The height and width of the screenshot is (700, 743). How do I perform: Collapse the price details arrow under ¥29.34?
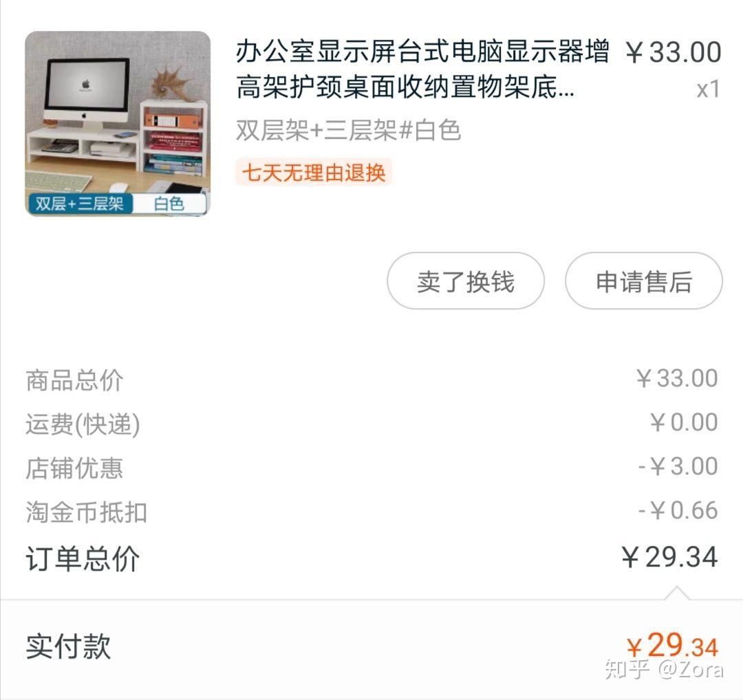(x=677, y=593)
